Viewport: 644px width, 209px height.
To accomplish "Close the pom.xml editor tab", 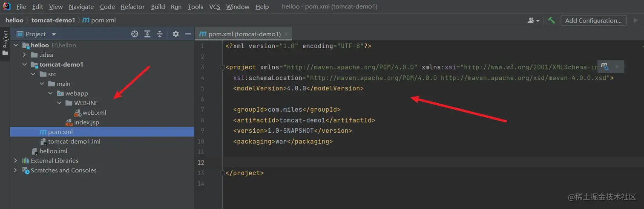I will (287, 34).
